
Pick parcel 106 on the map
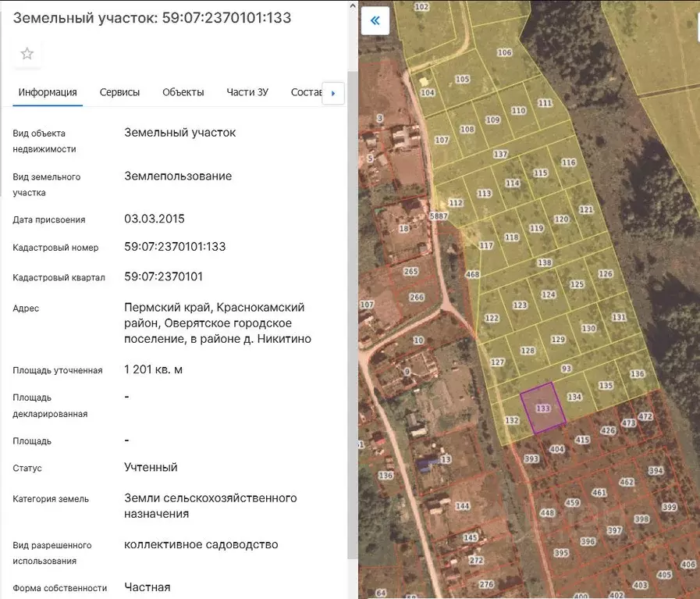pos(504,53)
